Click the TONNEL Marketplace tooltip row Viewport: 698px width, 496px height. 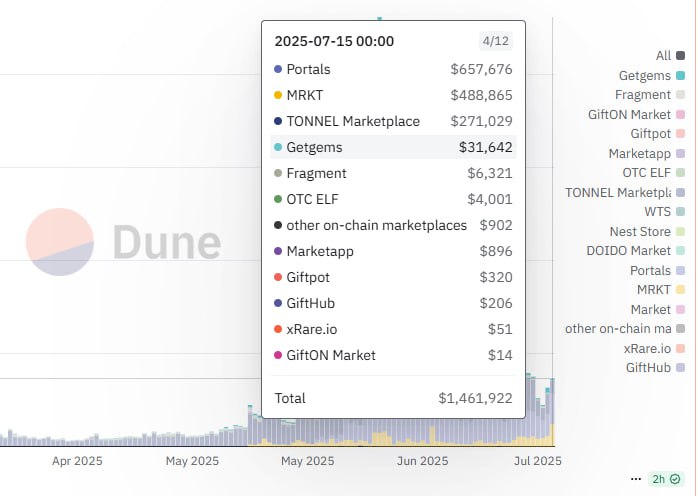tap(393, 121)
